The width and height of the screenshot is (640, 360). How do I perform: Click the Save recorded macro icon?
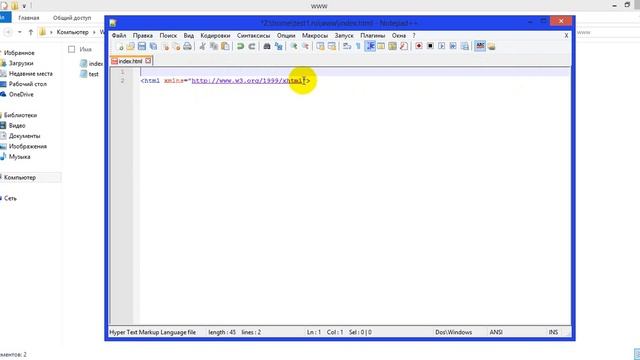point(464,47)
